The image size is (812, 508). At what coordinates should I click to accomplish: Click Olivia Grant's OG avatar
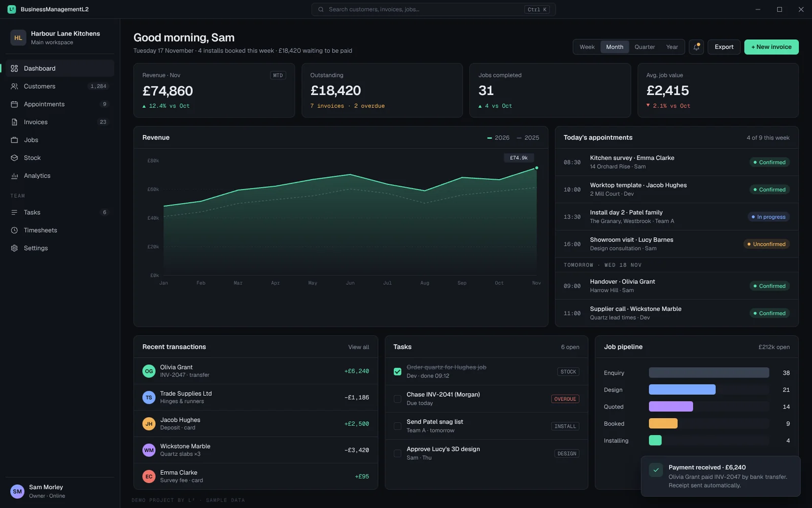point(149,371)
